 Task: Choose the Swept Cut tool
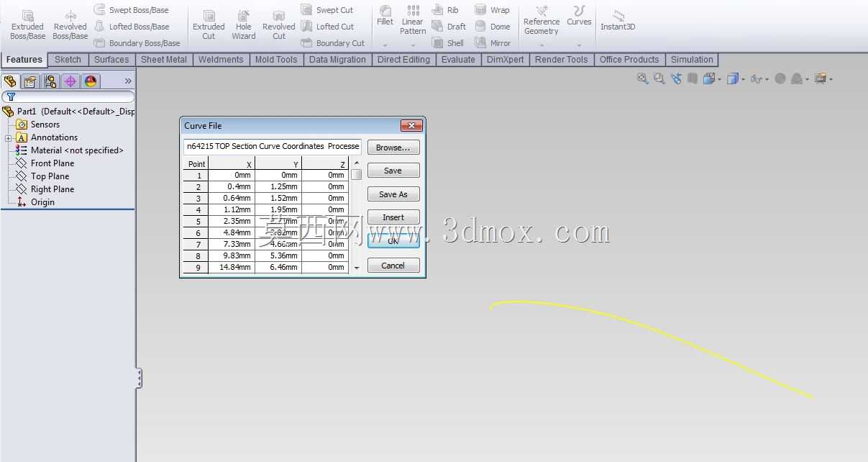coord(327,10)
